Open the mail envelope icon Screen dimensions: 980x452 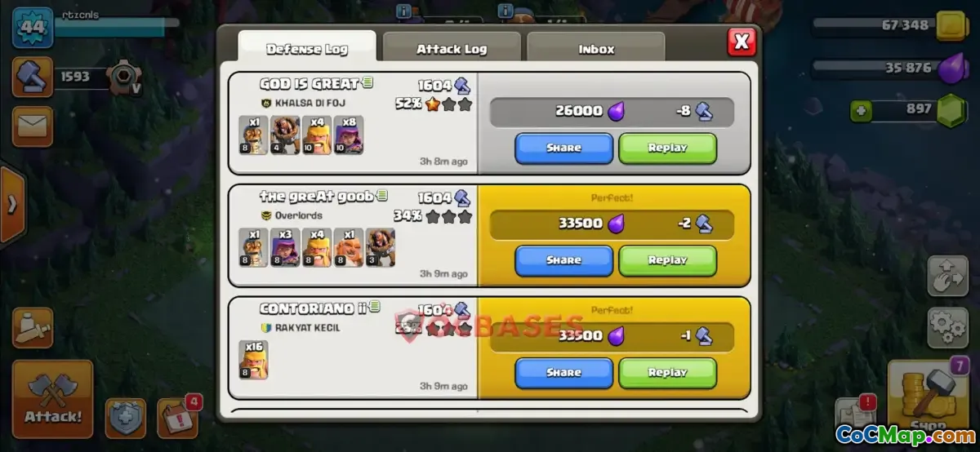point(33,126)
